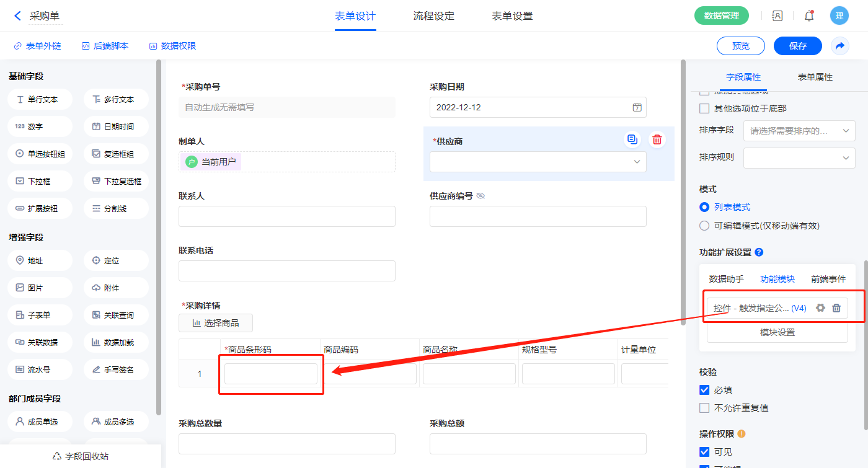This screenshot has width=868, height=468.
Task: Enable 不允许重复值 checkbox
Action: [704, 408]
